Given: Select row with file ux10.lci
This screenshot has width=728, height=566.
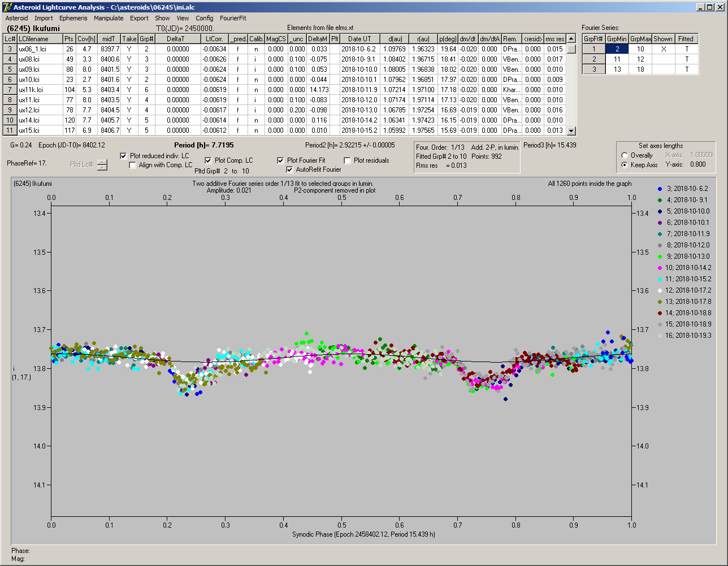Looking at the screenshot, I should pyautogui.click(x=285, y=80).
